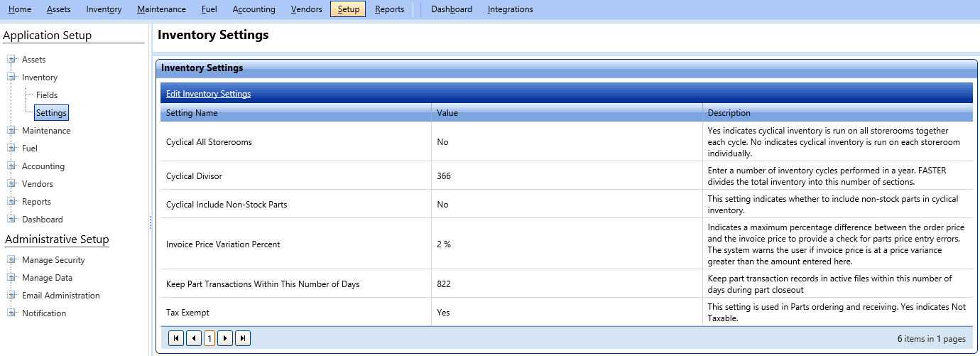Click the value 366

(444, 176)
